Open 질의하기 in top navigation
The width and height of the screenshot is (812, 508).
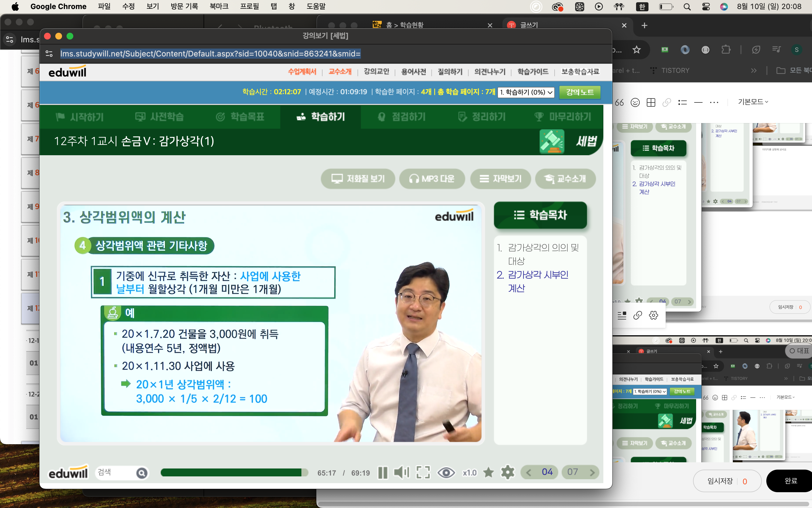[x=450, y=72]
